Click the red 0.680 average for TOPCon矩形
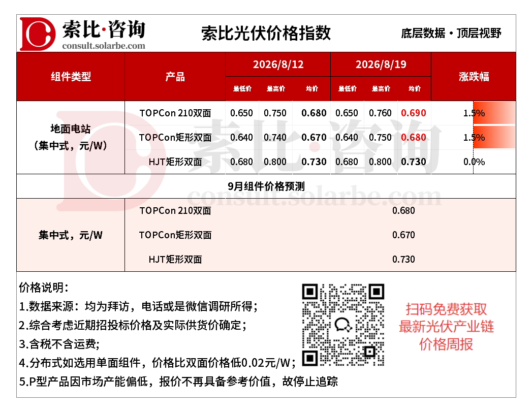This screenshot has width=532, height=412. click(414, 138)
